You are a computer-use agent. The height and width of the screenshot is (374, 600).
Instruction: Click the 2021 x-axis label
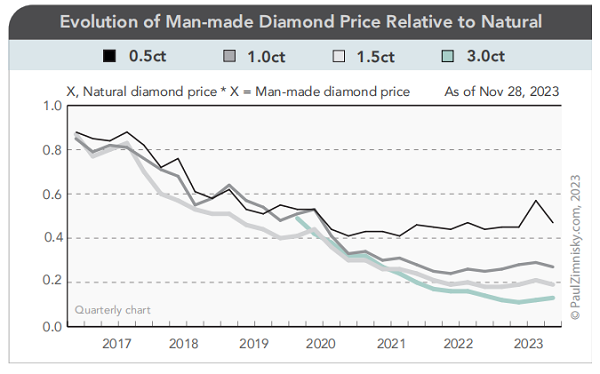click(391, 344)
